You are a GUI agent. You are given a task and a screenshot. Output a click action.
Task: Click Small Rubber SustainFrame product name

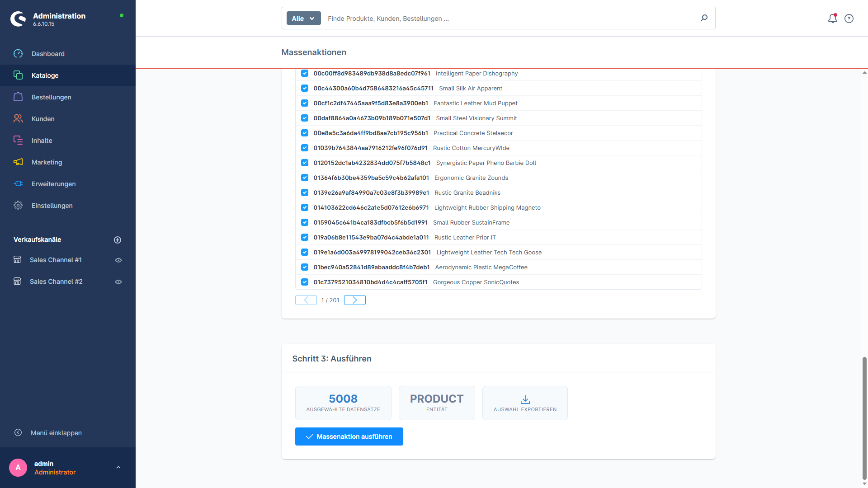click(x=471, y=222)
